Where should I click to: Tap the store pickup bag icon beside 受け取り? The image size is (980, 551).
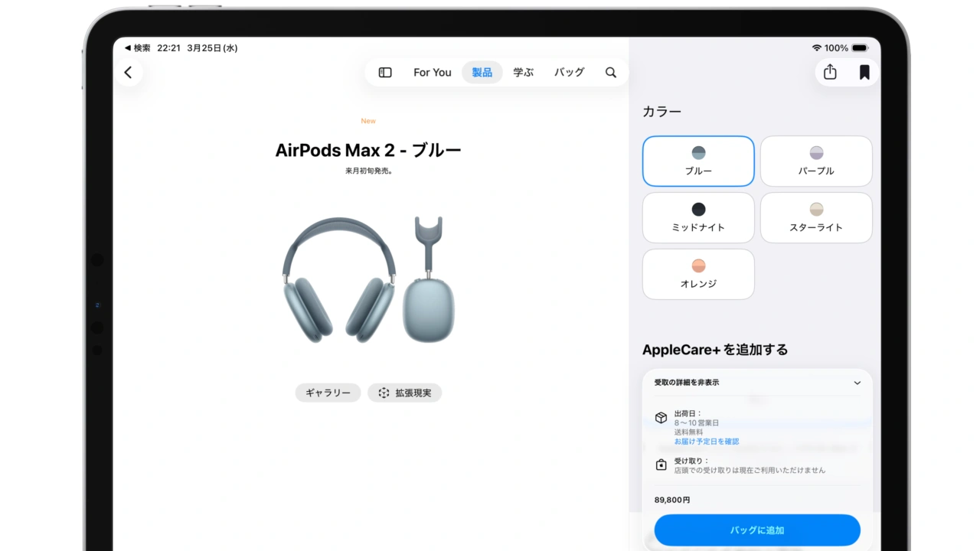pos(661,464)
